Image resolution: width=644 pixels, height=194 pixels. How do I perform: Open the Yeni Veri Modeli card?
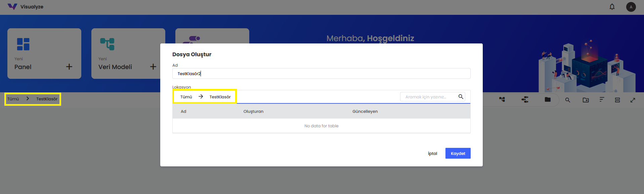128,54
